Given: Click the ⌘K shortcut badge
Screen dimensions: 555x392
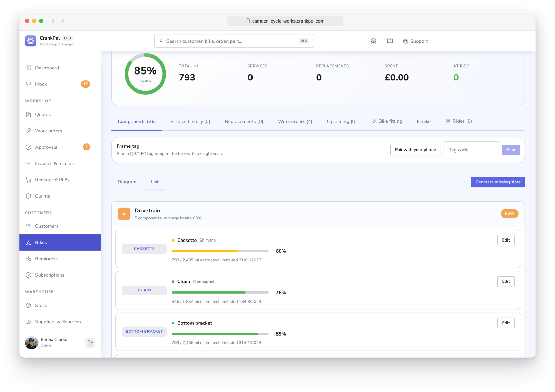Looking at the screenshot, I should (304, 41).
